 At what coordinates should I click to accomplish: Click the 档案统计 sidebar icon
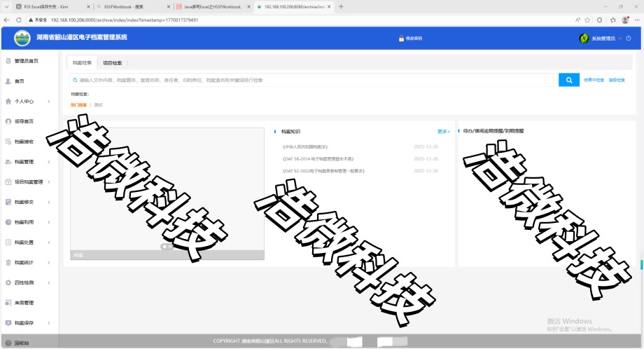coord(8,262)
